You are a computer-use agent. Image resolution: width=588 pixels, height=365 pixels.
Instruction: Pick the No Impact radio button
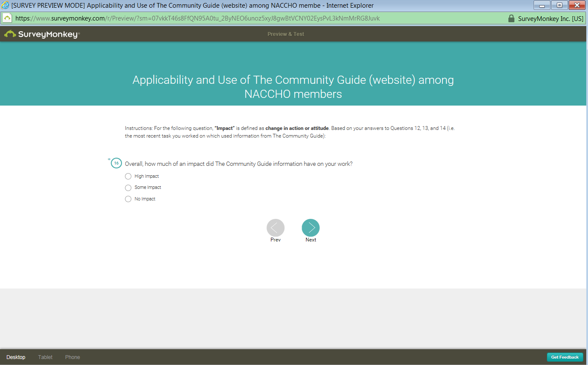(x=128, y=199)
